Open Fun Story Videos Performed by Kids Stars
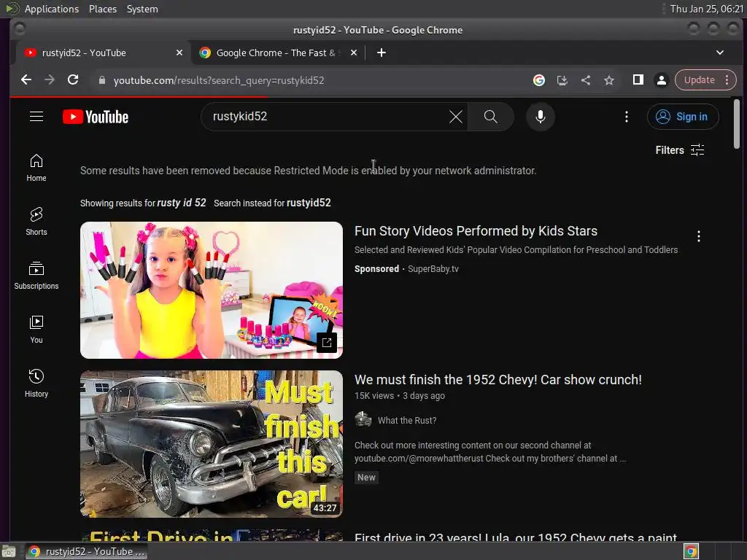Image resolution: width=747 pixels, height=560 pixels. point(476,231)
